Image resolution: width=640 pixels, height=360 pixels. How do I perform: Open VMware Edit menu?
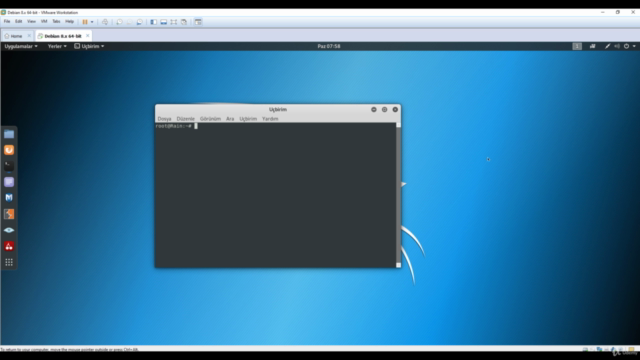(x=18, y=22)
